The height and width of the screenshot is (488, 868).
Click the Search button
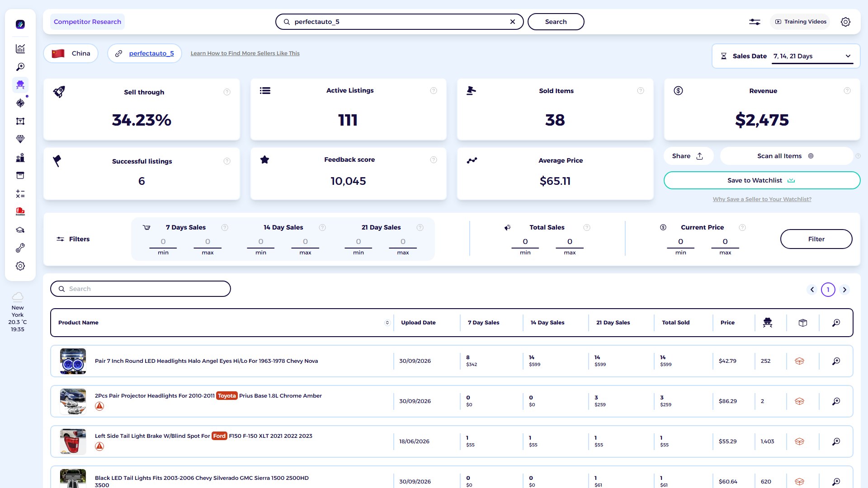pos(556,22)
